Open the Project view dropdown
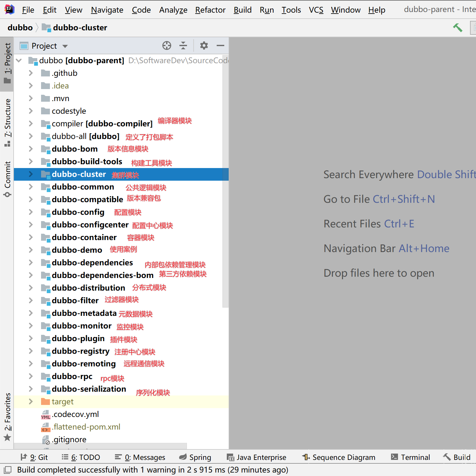The image size is (476, 476). 65,46
